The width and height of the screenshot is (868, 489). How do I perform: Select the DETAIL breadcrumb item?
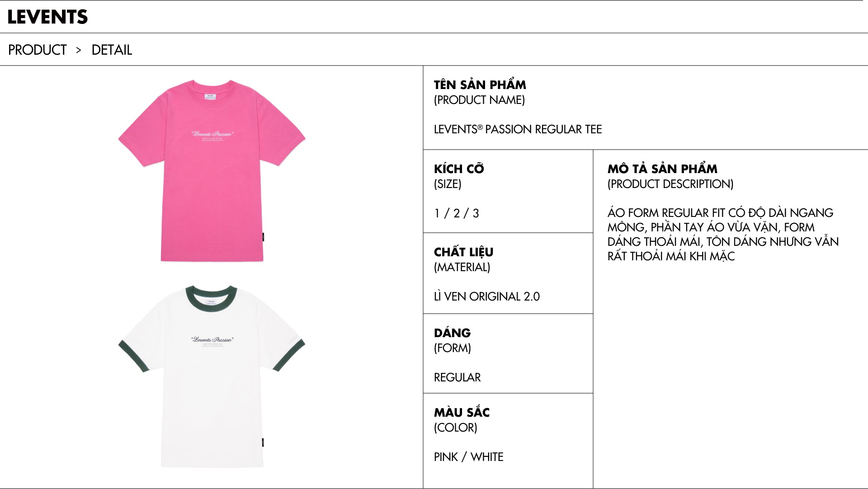tap(112, 50)
